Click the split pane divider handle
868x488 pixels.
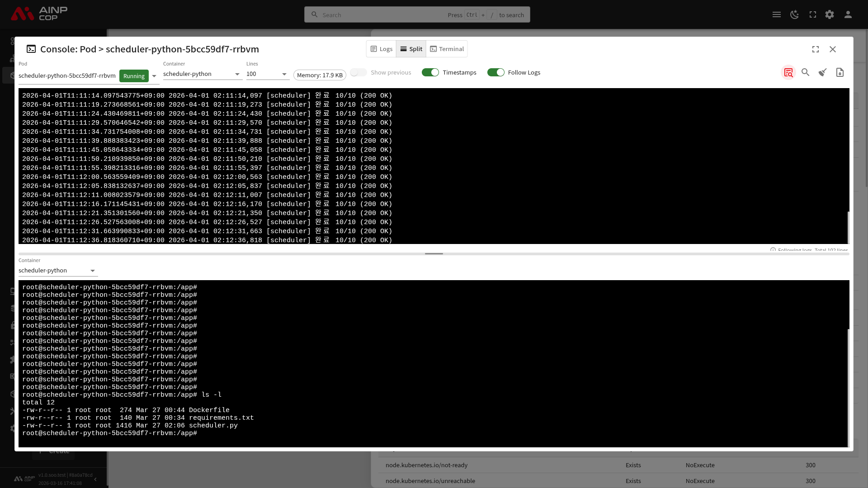pyautogui.click(x=434, y=253)
